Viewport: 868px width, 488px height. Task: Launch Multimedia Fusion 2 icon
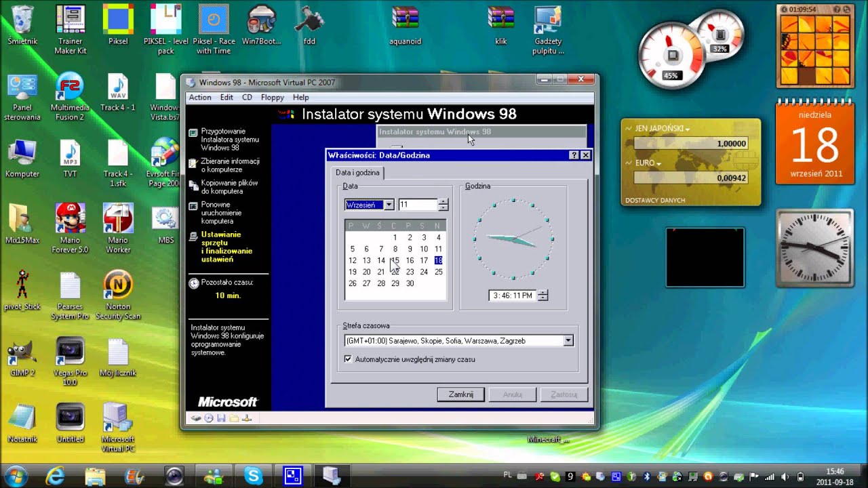tap(71, 96)
